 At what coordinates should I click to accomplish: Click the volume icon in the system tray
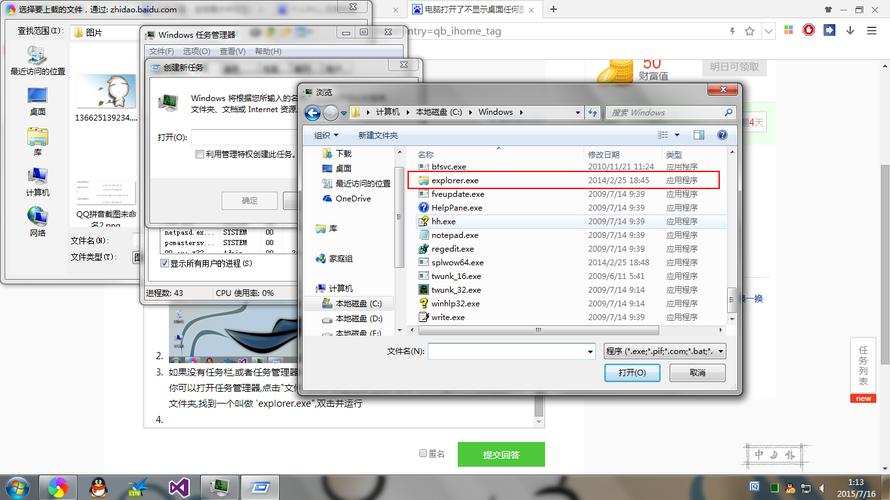pos(821,488)
